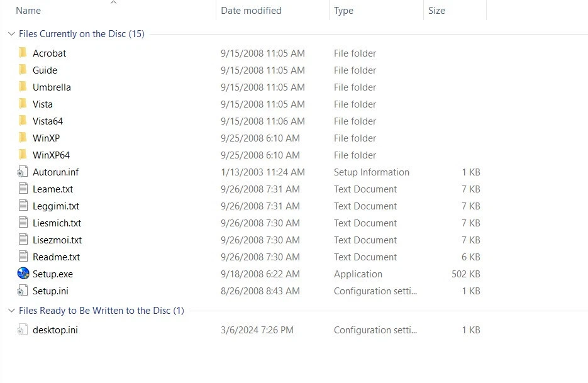The width and height of the screenshot is (588, 383).
Task: Select the Guide folder name
Action: click(x=45, y=70)
